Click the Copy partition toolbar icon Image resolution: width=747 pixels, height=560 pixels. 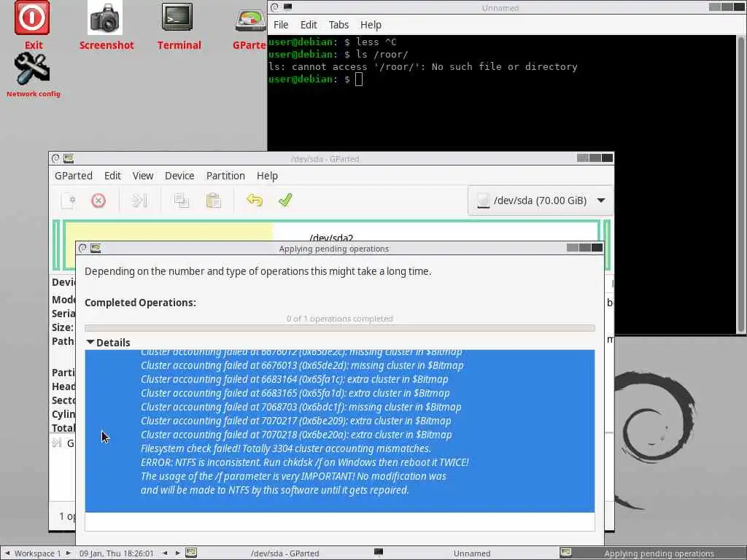click(x=181, y=201)
